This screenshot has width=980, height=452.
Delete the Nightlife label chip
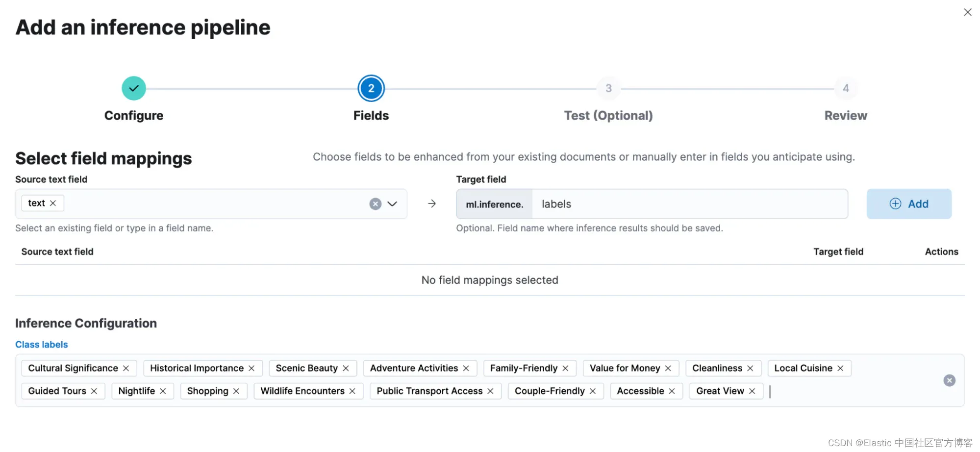163,391
